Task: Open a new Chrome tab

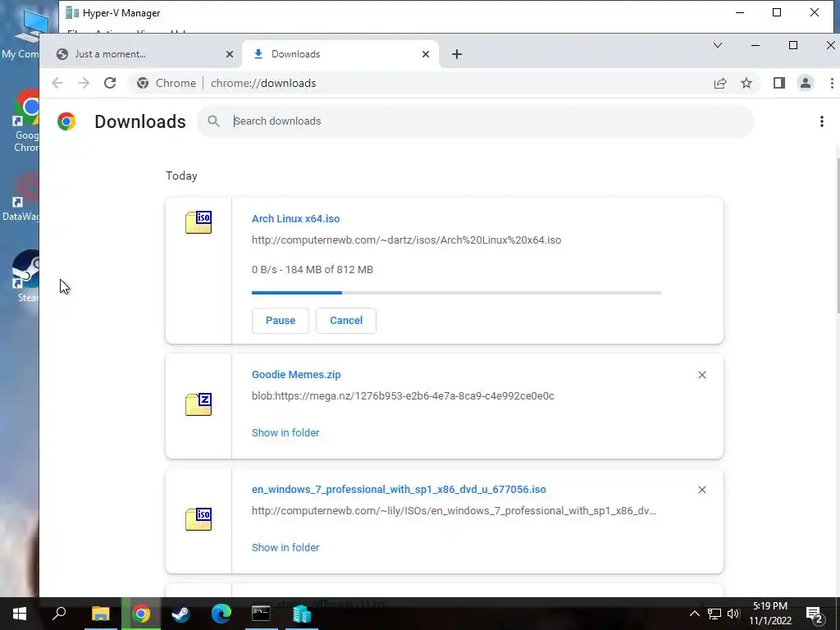Action: point(456,54)
